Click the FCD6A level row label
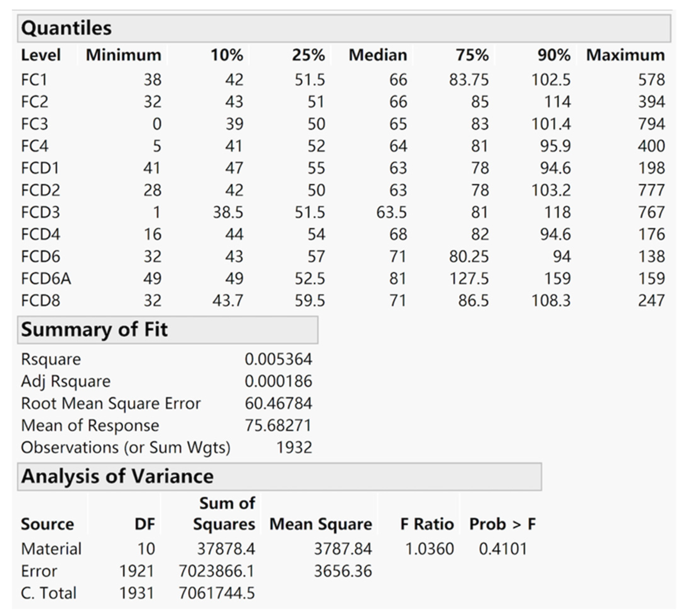This screenshot has width=689, height=616. 46,279
